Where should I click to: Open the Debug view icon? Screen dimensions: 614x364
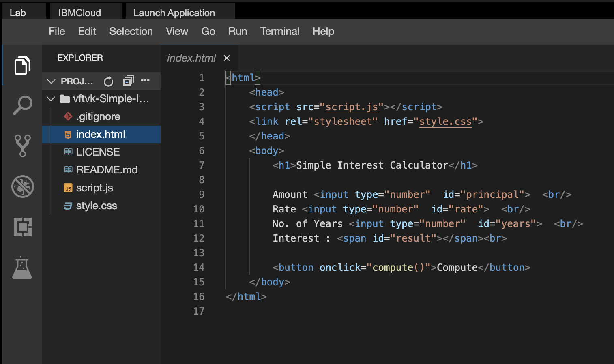tap(22, 186)
